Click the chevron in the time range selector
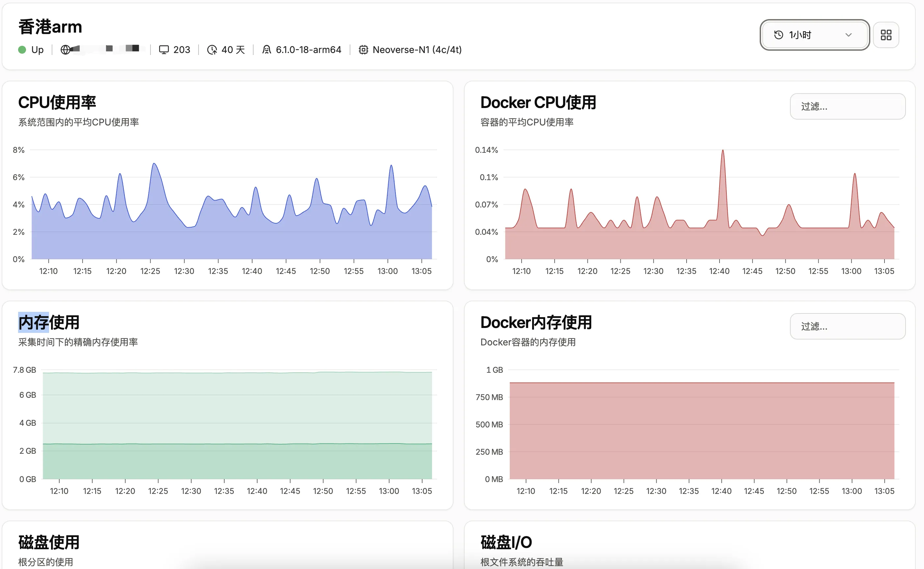This screenshot has width=924, height=569. (x=848, y=35)
